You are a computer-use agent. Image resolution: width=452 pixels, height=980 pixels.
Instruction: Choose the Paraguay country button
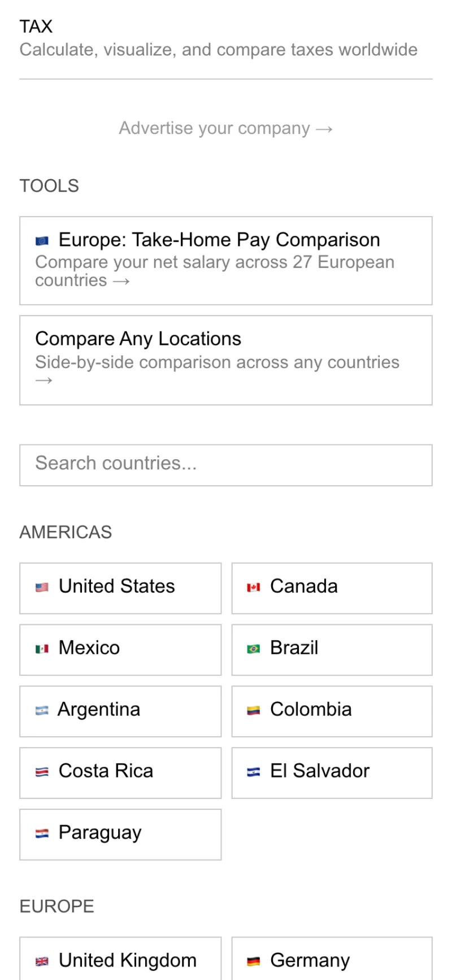[x=120, y=835]
